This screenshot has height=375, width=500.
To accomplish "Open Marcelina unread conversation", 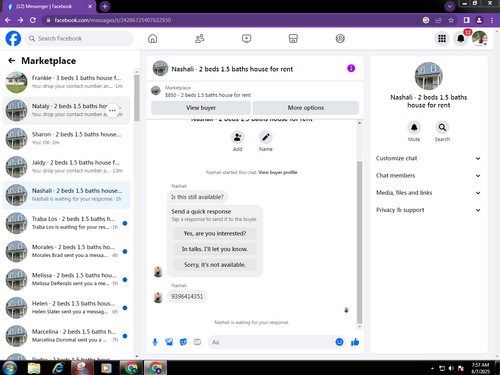I will pyautogui.click(x=66, y=336).
